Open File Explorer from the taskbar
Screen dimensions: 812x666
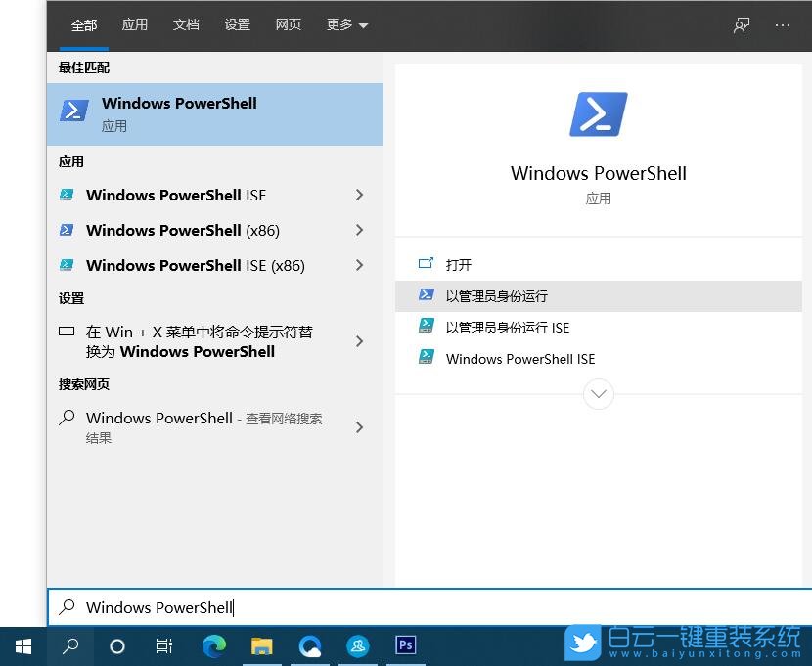260,645
